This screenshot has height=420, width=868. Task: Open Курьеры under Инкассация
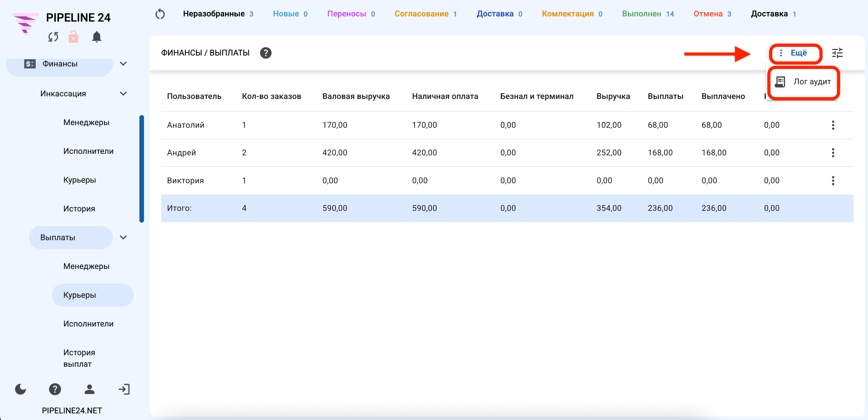[79, 180]
